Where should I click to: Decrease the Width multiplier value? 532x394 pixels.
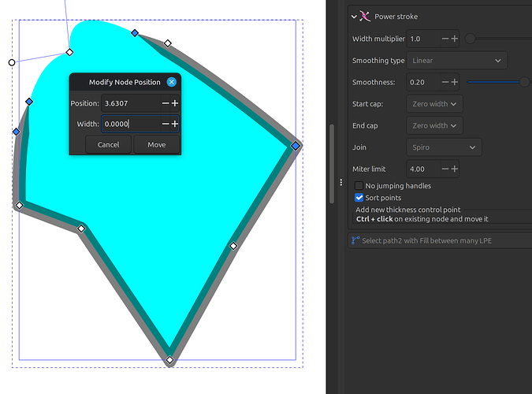445,39
